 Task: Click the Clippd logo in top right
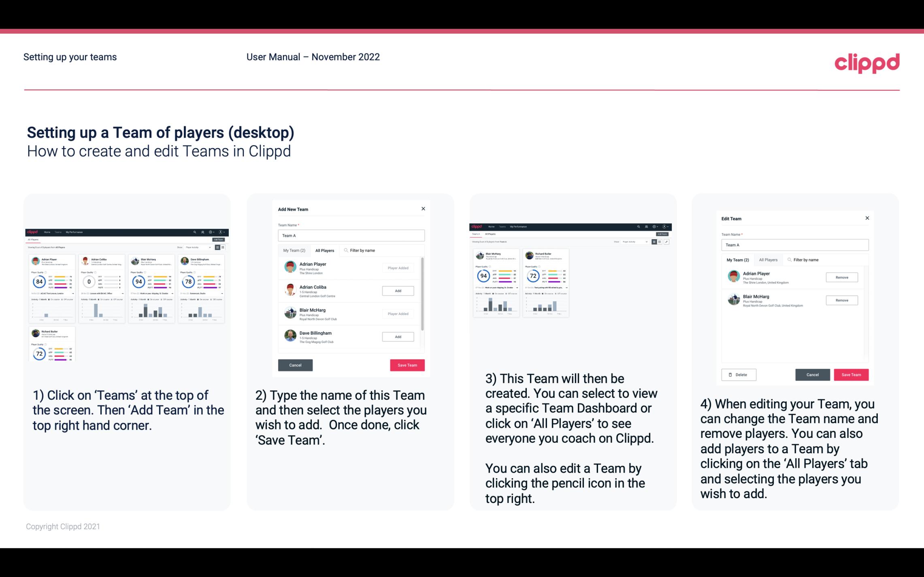coord(867,62)
